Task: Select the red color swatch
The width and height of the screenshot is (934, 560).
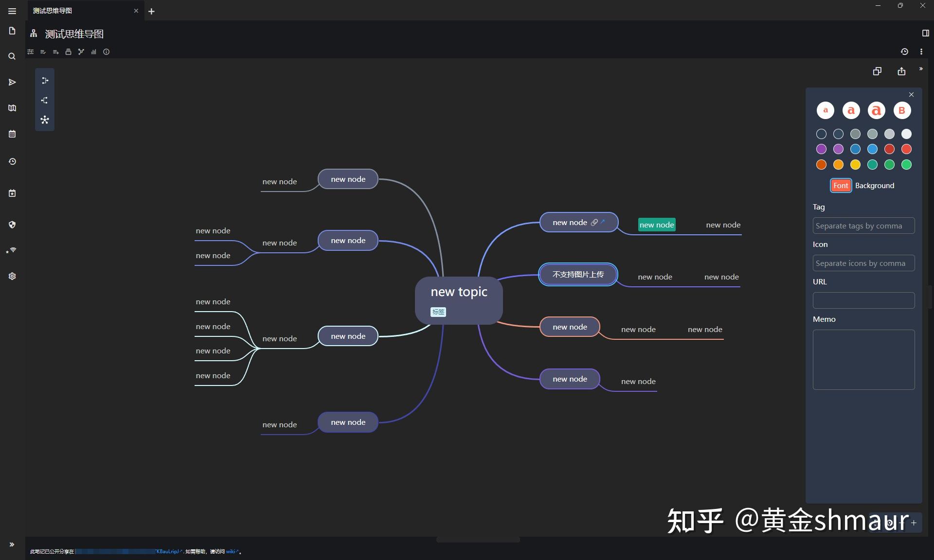Action: tap(889, 149)
